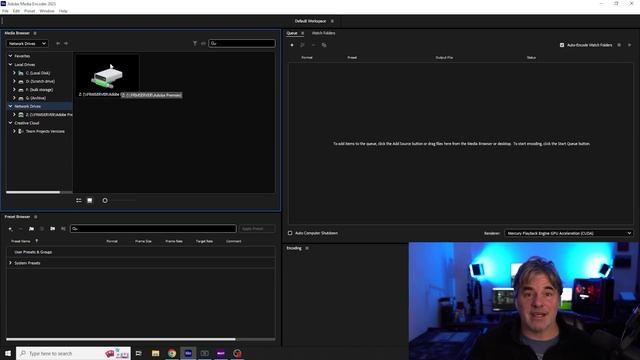
Task: Open the preset settings icon
Action: 42,229
